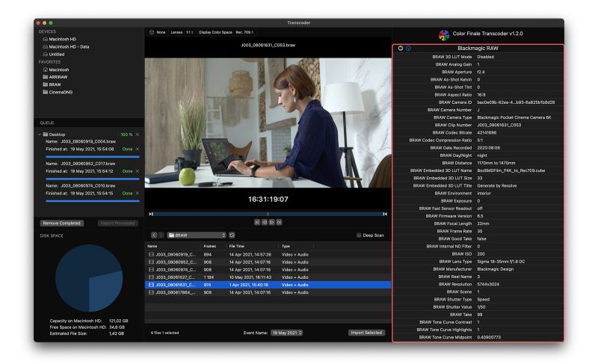Click the BRAW ISO value 200
Screen dimensions: 598x364
(x=481, y=254)
